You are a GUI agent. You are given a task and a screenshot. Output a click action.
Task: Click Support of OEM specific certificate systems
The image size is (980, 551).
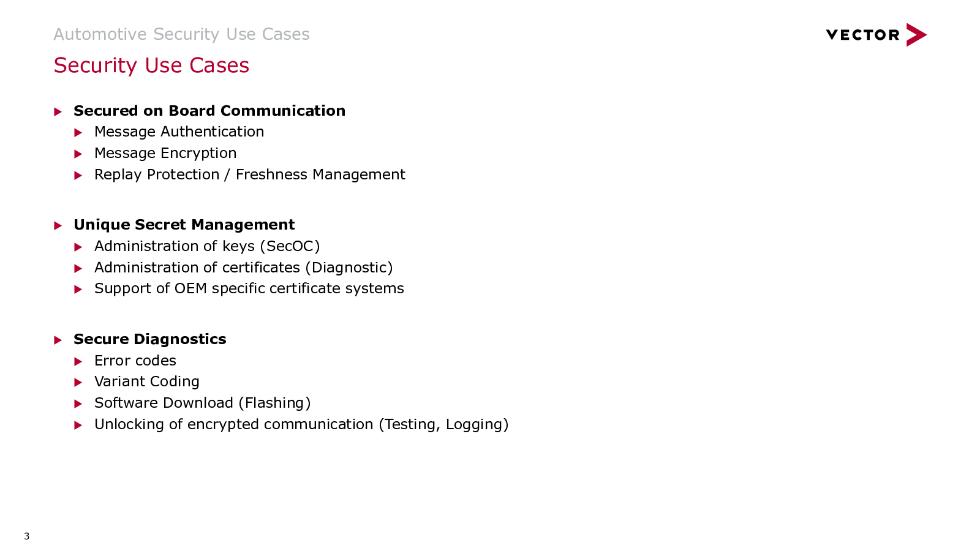[x=249, y=288]
